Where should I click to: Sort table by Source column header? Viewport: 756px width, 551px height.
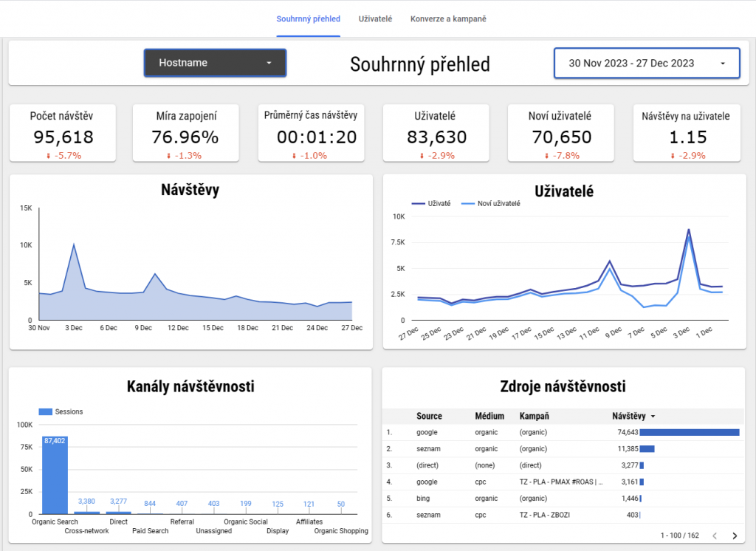[x=429, y=416]
